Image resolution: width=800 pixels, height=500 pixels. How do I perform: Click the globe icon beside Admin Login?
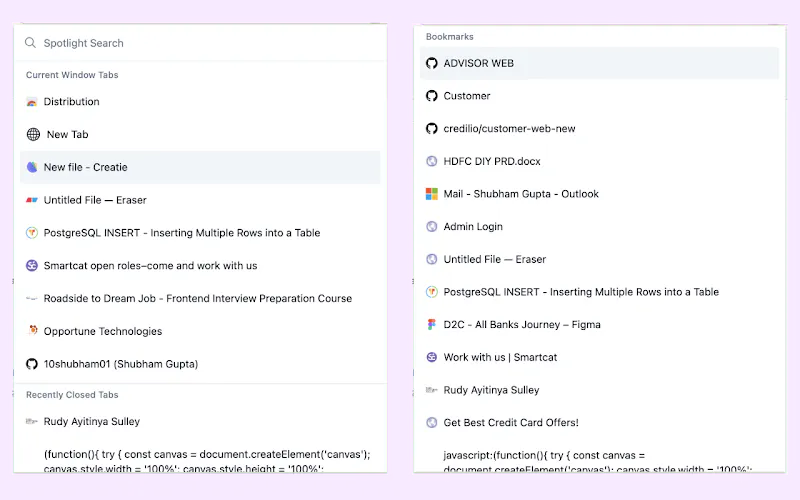432,227
